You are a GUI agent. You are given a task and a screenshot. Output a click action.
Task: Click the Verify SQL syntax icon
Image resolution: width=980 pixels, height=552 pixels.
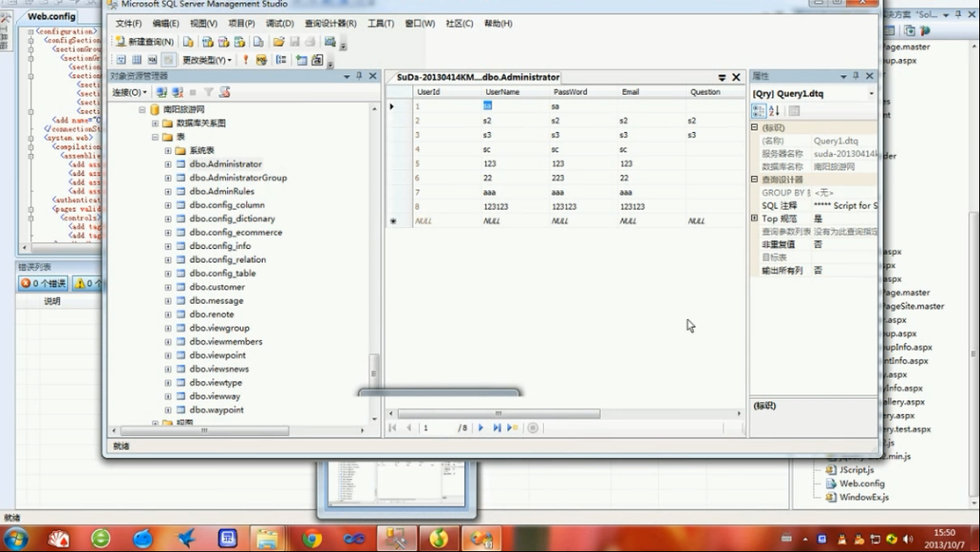pyautogui.click(x=261, y=60)
